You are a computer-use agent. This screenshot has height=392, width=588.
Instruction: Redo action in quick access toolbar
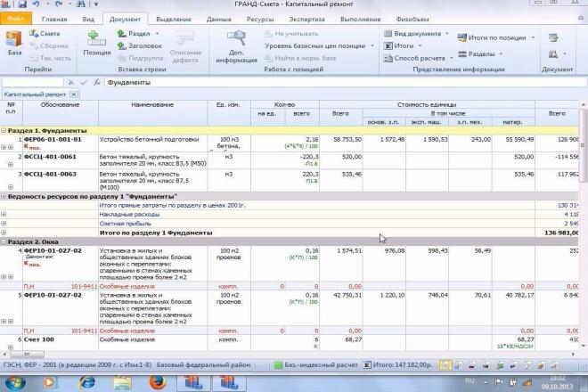point(59,4)
